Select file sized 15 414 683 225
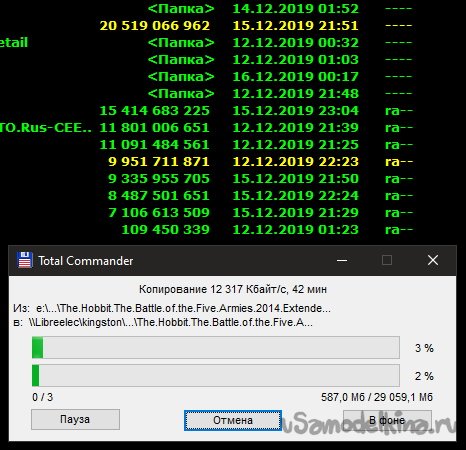 207,111
